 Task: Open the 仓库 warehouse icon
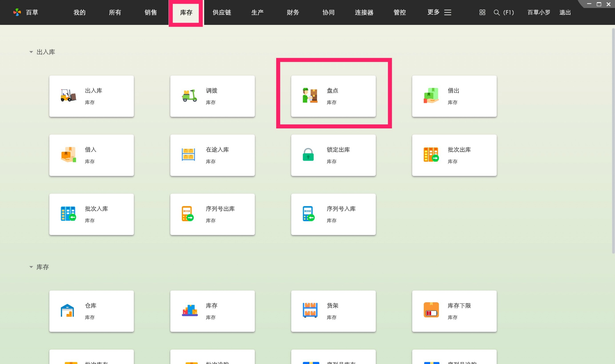point(67,311)
